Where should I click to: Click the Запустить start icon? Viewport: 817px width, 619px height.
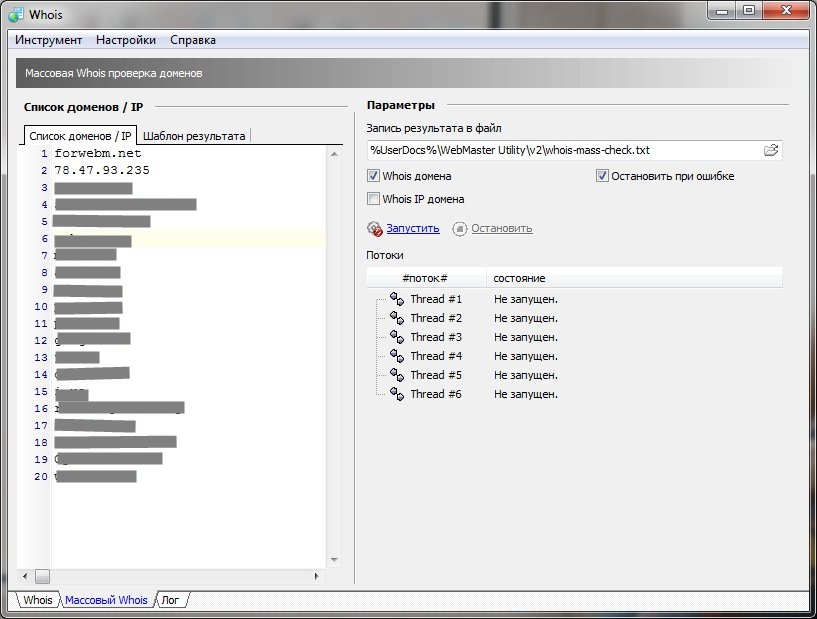click(x=375, y=228)
